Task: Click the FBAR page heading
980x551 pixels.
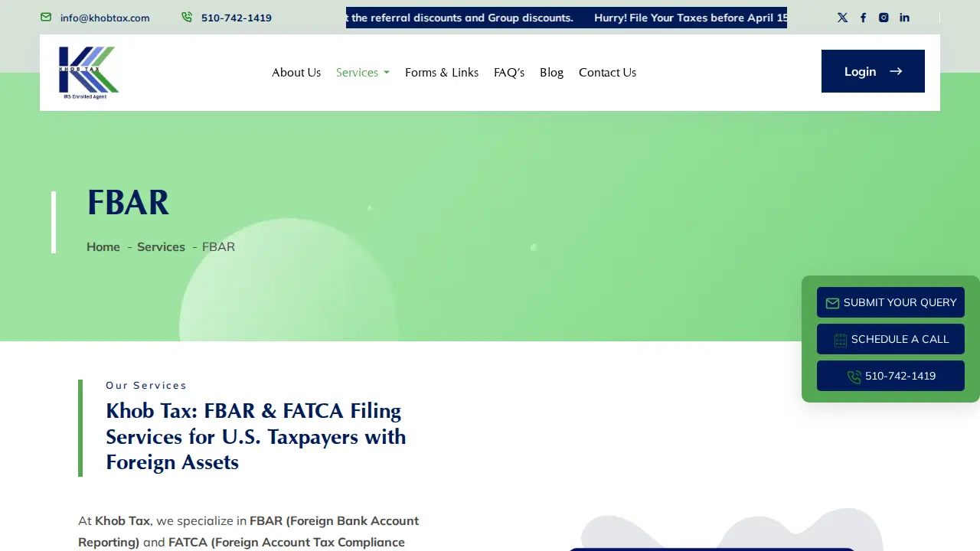Action: (x=128, y=203)
